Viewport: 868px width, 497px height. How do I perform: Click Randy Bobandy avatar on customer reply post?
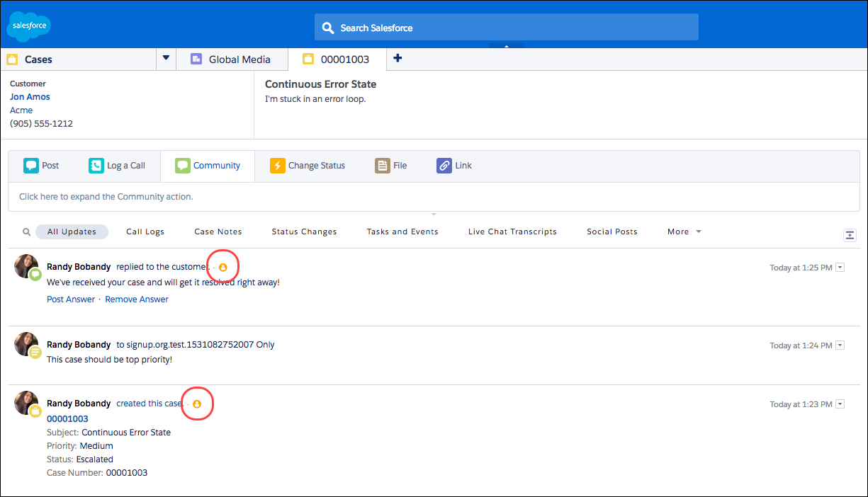pos(26,266)
